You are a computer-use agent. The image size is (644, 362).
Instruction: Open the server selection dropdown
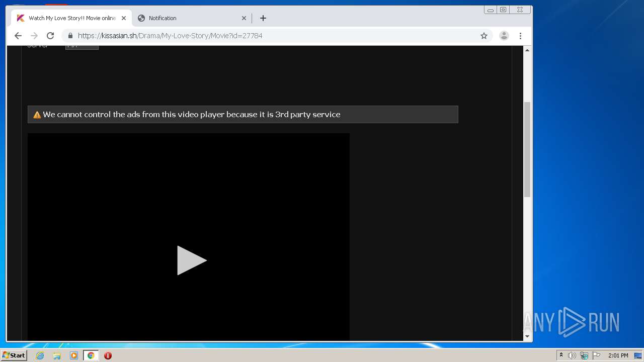82,46
